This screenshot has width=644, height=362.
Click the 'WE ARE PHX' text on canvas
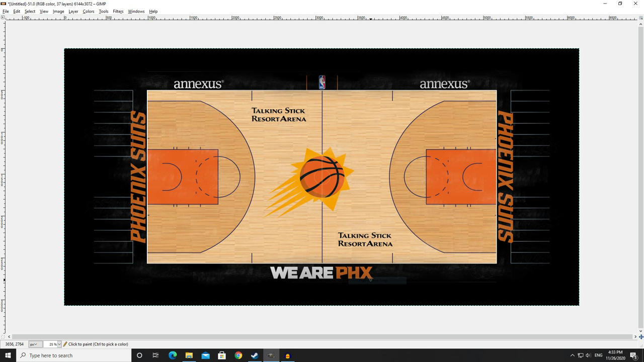pyautogui.click(x=321, y=273)
